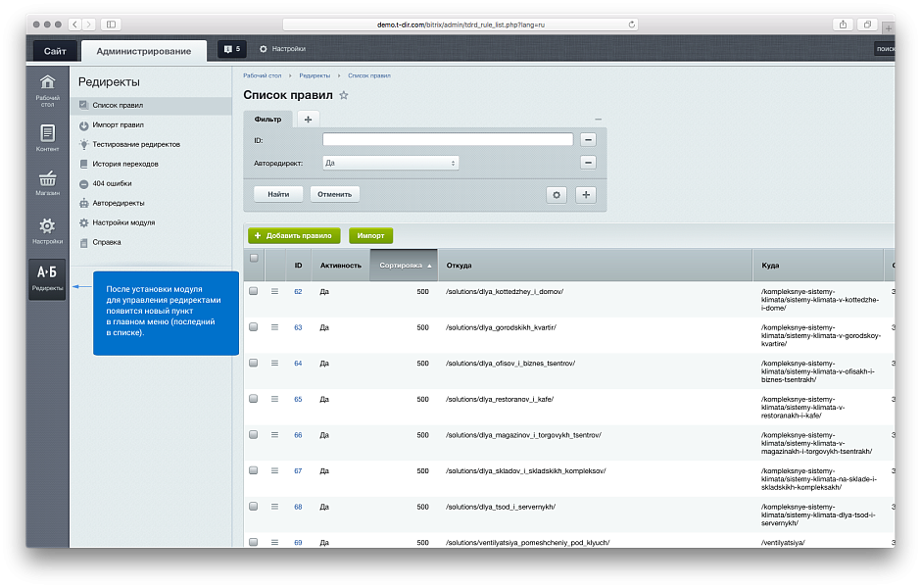Open the row menu for rule 62

(275, 292)
